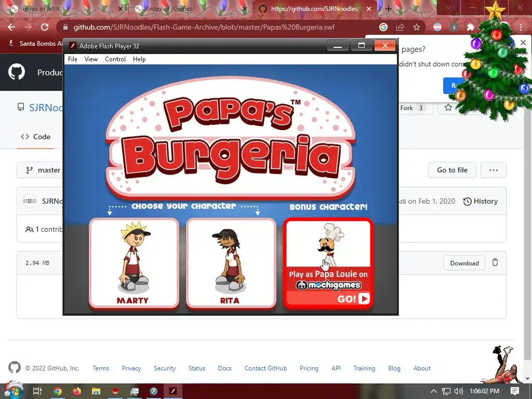The height and width of the screenshot is (399, 532).
Task: Open the Extensions puzzle-piece menu
Action: coord(470,27)
